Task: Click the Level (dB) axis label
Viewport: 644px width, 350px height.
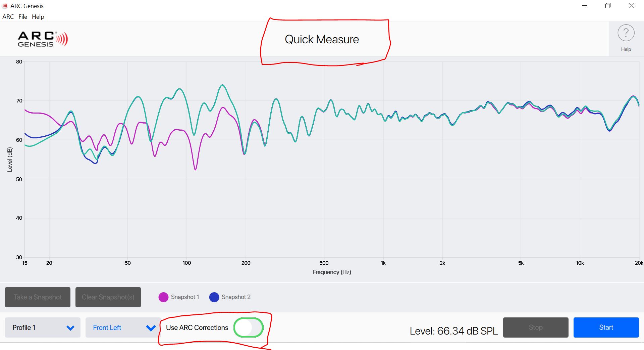Action: click(x=10, y=160)
